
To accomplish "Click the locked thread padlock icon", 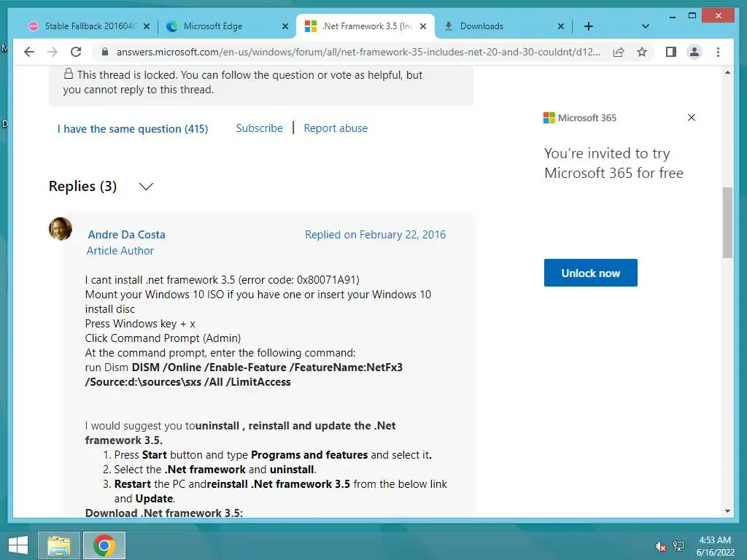I will (x=69, y=74).
